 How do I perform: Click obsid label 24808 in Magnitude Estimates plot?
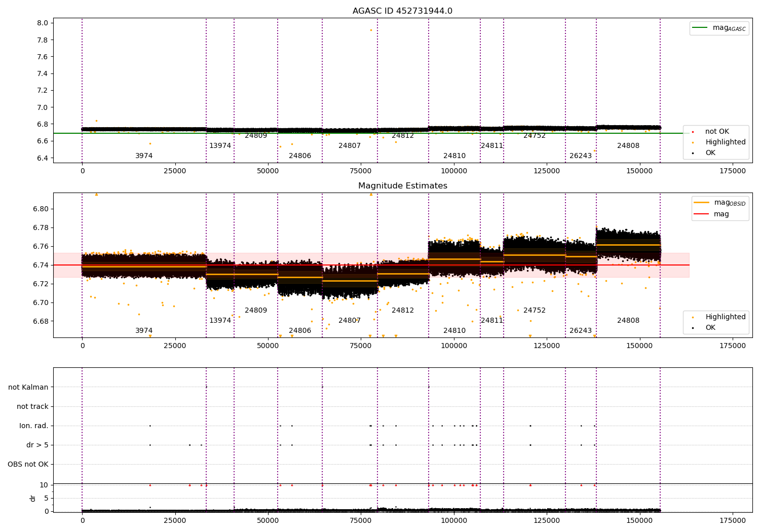coord(628,320)
